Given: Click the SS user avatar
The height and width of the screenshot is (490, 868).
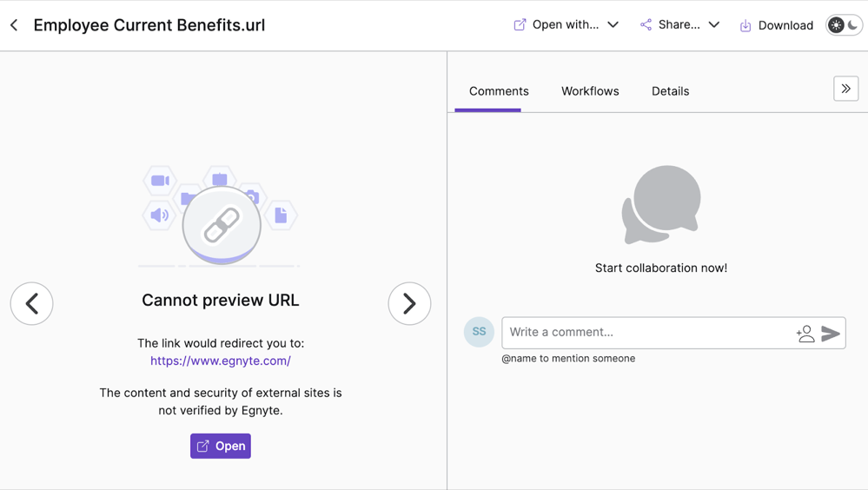Looking at the screenshot, I should [x=479, y=332].
